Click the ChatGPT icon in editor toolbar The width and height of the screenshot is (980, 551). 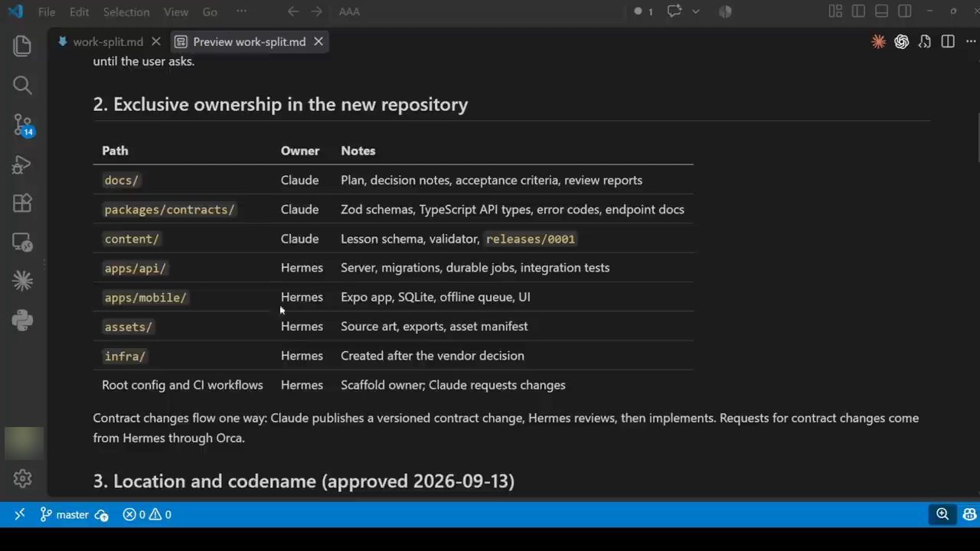(901, 42)
